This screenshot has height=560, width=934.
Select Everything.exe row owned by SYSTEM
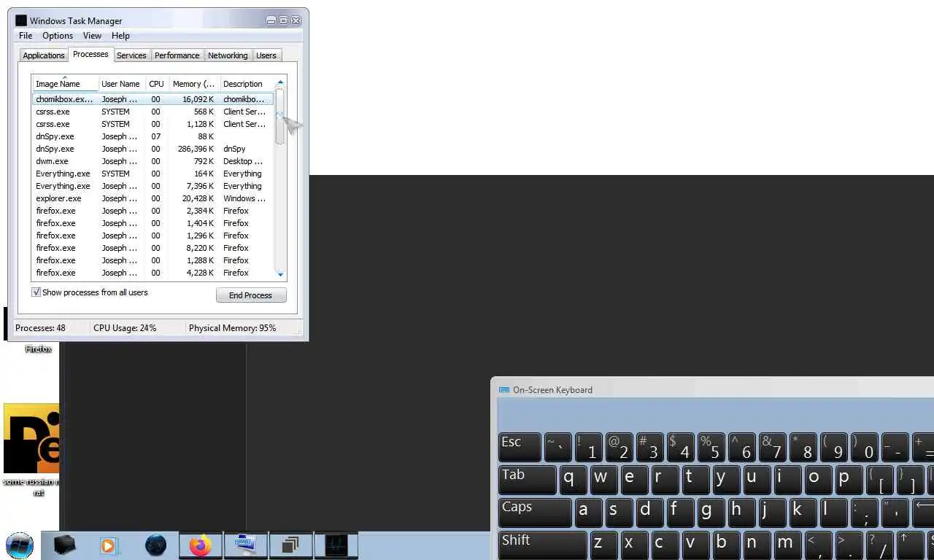(153, 174)
